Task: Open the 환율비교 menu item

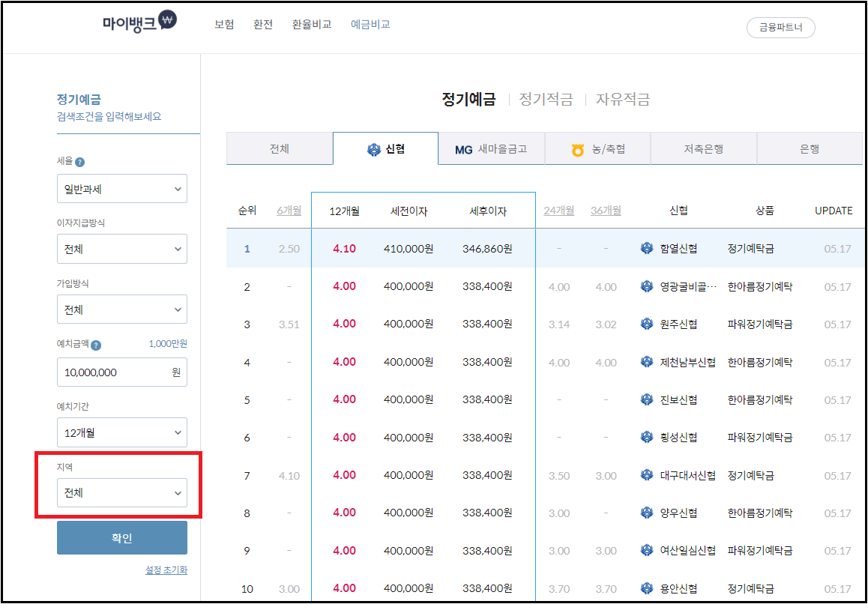Action: pyautogui.click(x=311, y=23)
